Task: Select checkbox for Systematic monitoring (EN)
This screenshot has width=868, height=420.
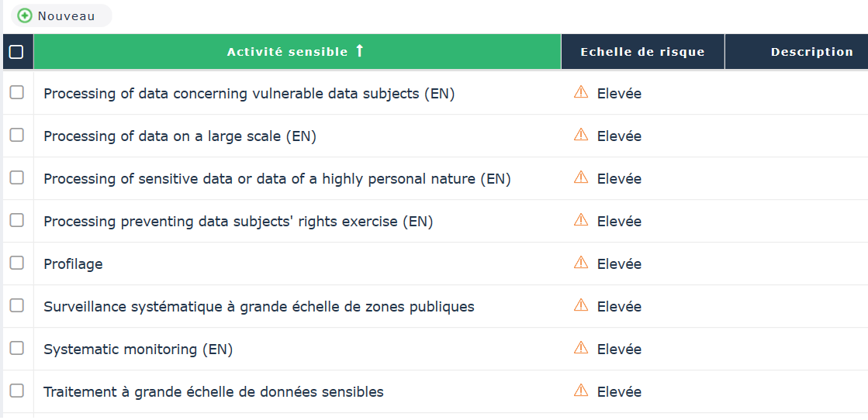Action: pyautogui.click(x=16, y=348)
